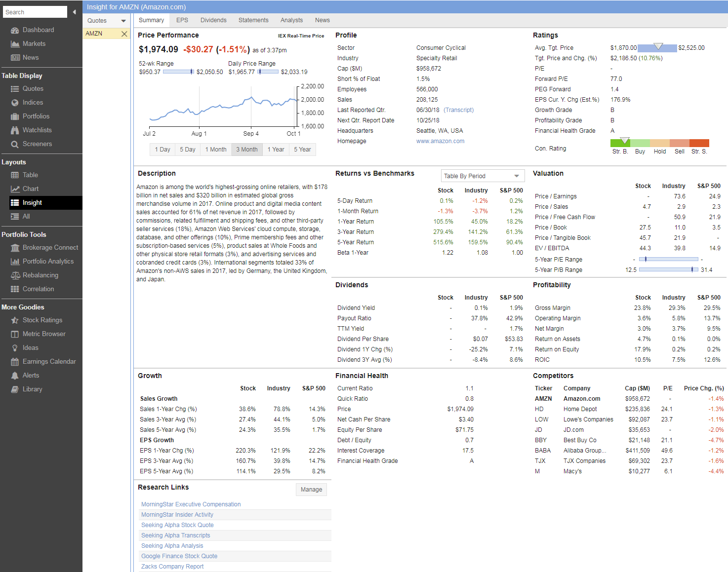Switch to the Summary tab
This screenshot has height=572, width=728.
pyautogui.click(x=151, y=20)
